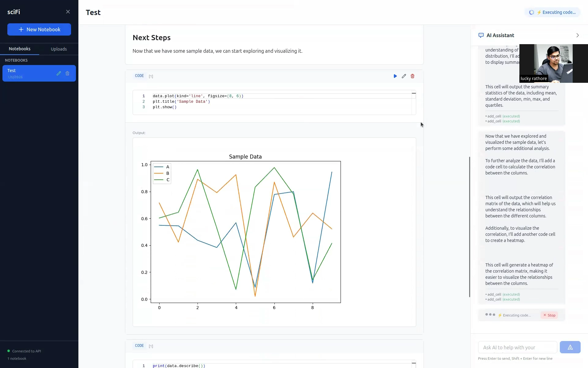Run the first code cell
The height and width of the screenshot is (368, 588).
(395, 76)
